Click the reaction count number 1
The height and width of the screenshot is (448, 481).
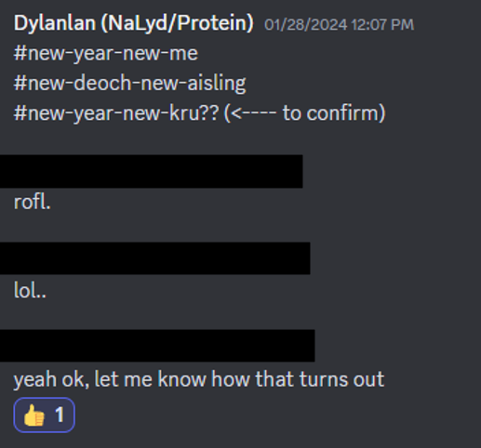(x=60, y=415)
